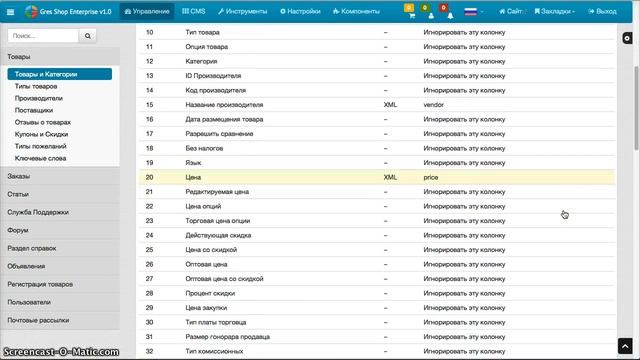Expand the Статьи sidebar section
This screenshot has width=640, height=360.
[60, 194]
